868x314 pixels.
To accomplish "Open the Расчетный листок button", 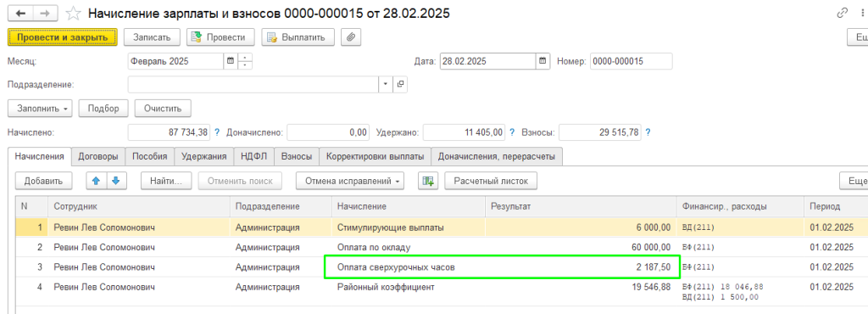I will click(x=491, y=181).
